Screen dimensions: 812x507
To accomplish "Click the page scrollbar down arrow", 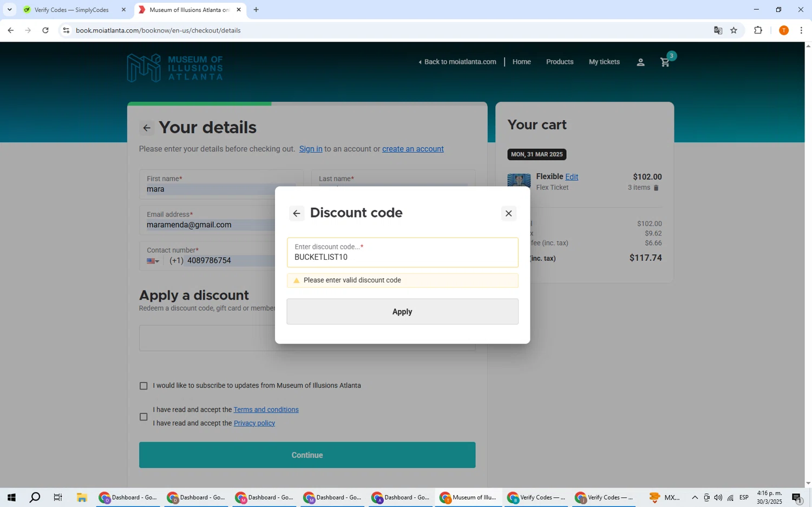I will pos(808,483).
